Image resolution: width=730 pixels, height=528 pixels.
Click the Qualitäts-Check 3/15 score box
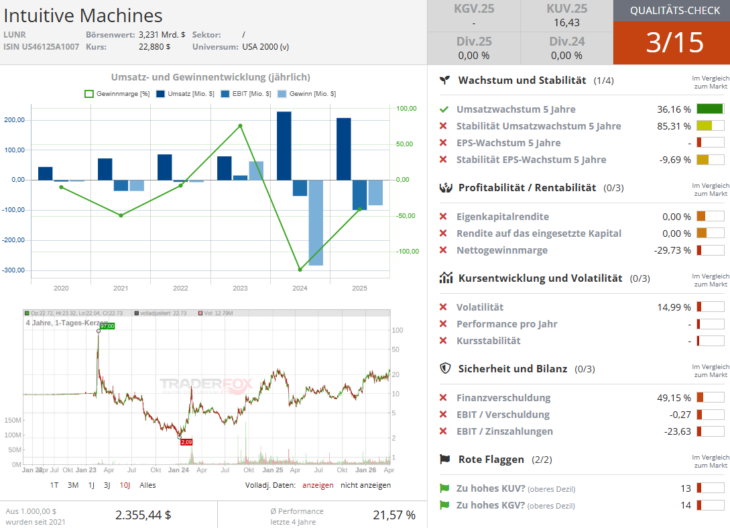tap(671, 43)
